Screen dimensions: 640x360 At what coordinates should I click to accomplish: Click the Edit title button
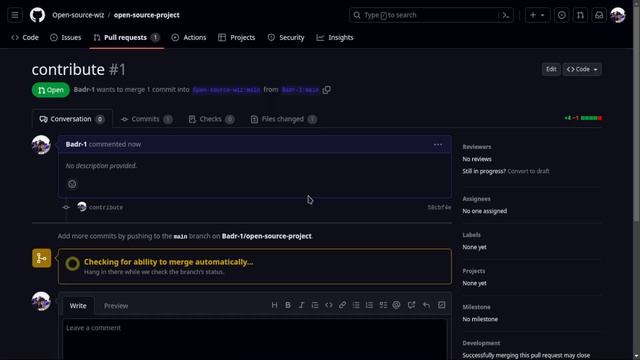tap(551, 69)
